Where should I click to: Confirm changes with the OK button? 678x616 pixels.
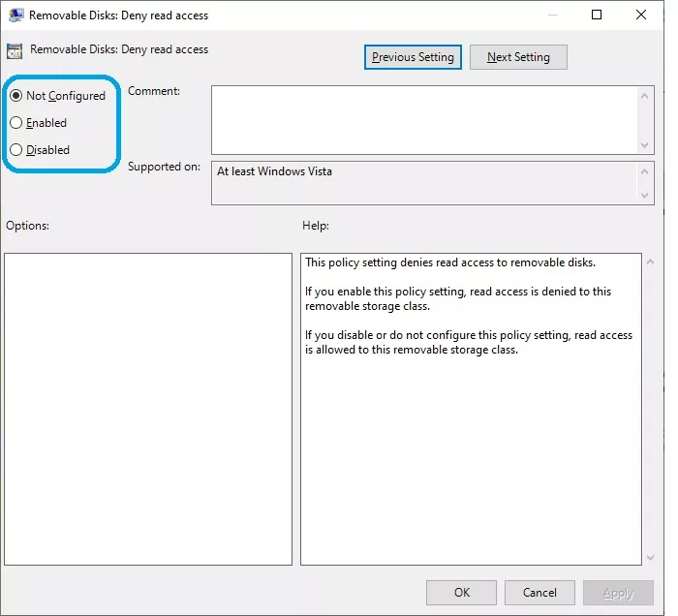[x=461, y=593]
